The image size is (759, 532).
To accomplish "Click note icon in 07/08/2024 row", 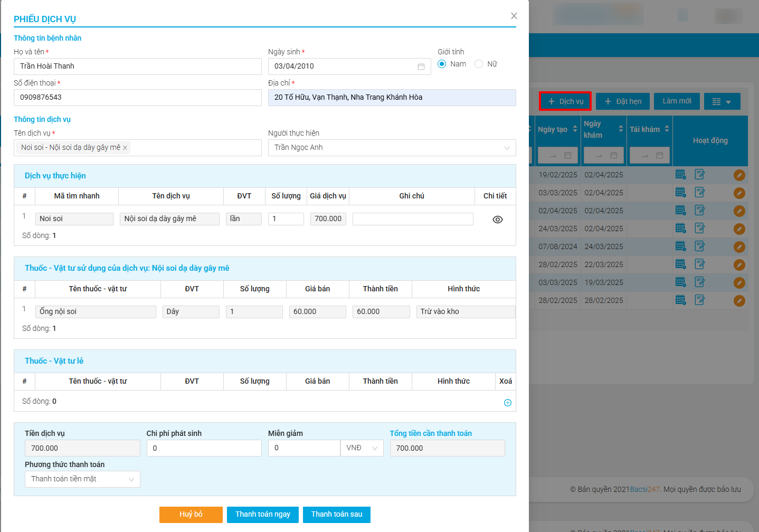I will pos(700,246).
